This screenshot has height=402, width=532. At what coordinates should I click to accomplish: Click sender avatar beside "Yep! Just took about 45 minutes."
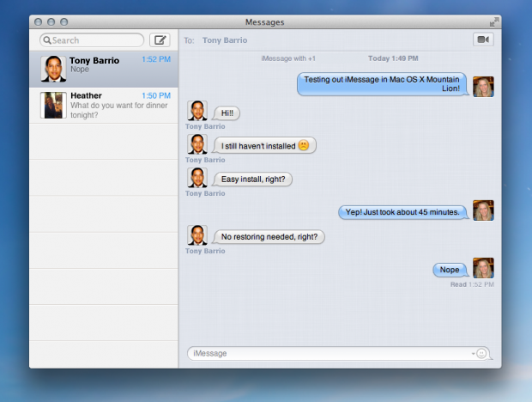pyautogui.click(x=483, y=210)
